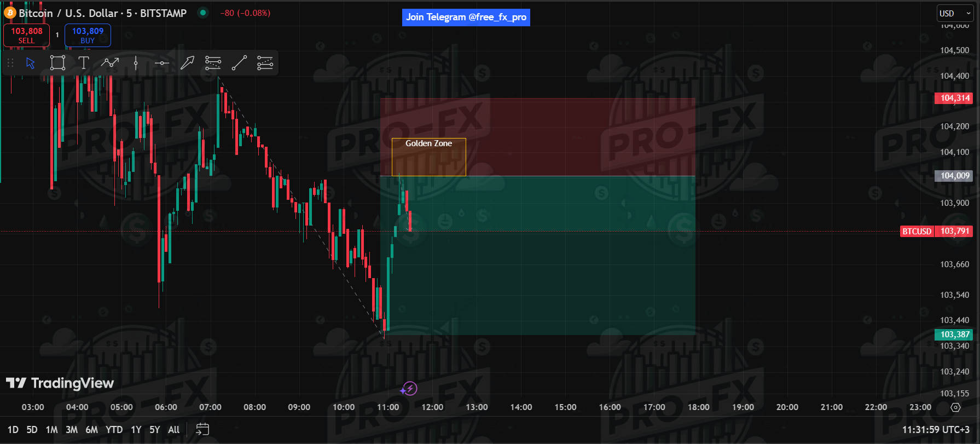This screenshot has height=444, width=980.
Task: Open the 11:31:59 UTC+3 timezone menu
Action: [x=936, y=430]
